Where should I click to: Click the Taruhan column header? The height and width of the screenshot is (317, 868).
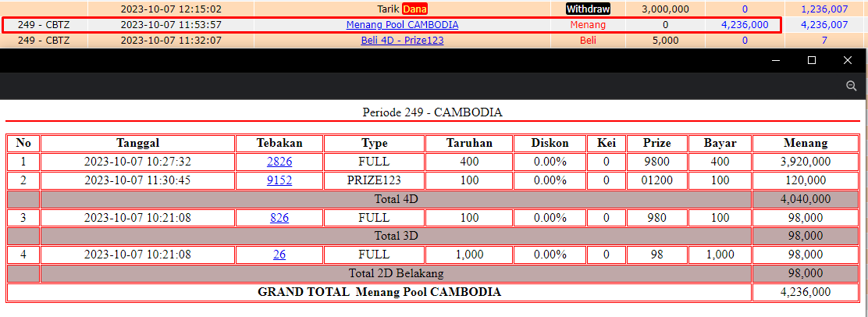[x=469, y=143]
